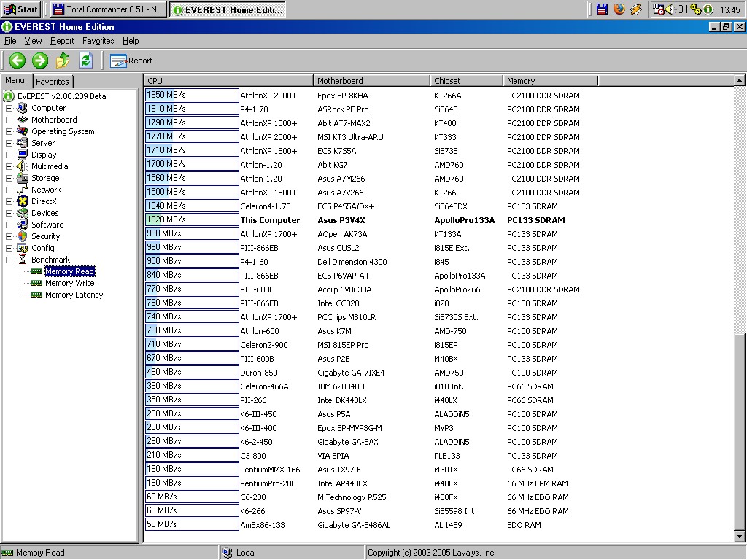Click the Memory Latency chip icon
Image resolution: width=747 pixels, height=560 pixels.
click(x=36, y=295)
